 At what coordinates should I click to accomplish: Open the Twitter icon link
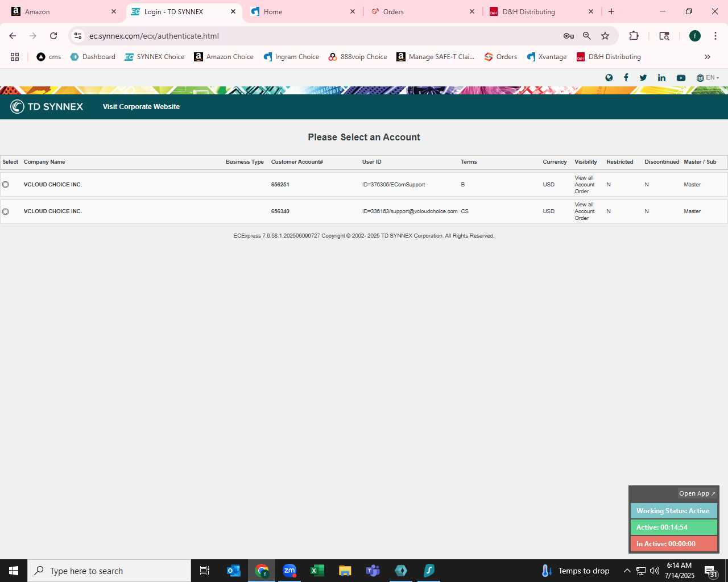(643, 78)
